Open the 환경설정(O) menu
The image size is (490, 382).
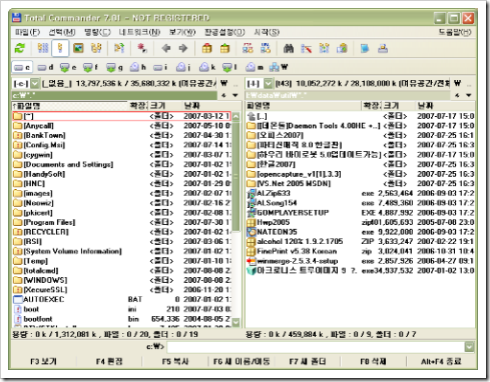point(225,32)
